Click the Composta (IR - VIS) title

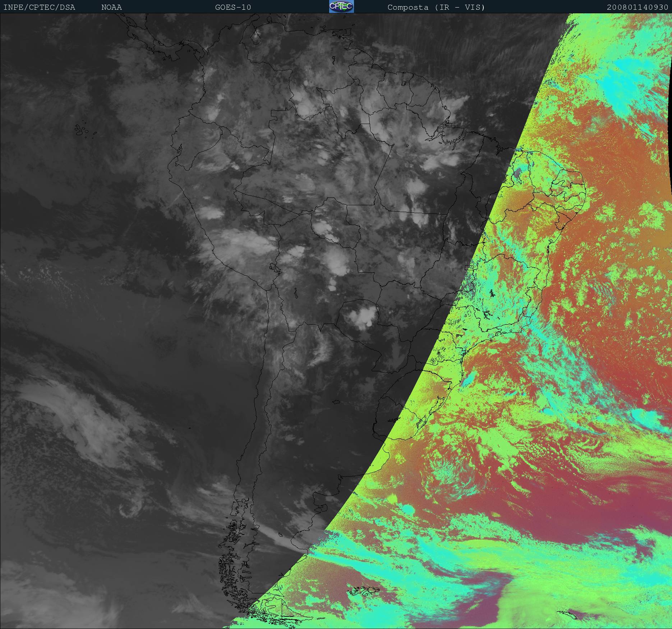click(x=436, y=7)
